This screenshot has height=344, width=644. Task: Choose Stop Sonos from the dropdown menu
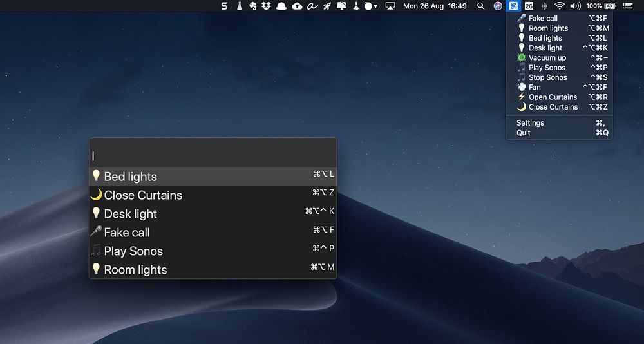point(559,77)
